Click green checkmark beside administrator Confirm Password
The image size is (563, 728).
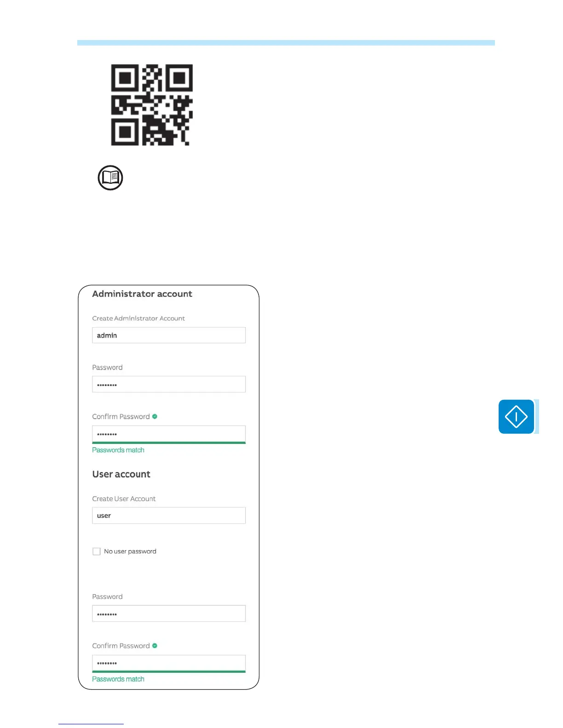tap(155, 416)
